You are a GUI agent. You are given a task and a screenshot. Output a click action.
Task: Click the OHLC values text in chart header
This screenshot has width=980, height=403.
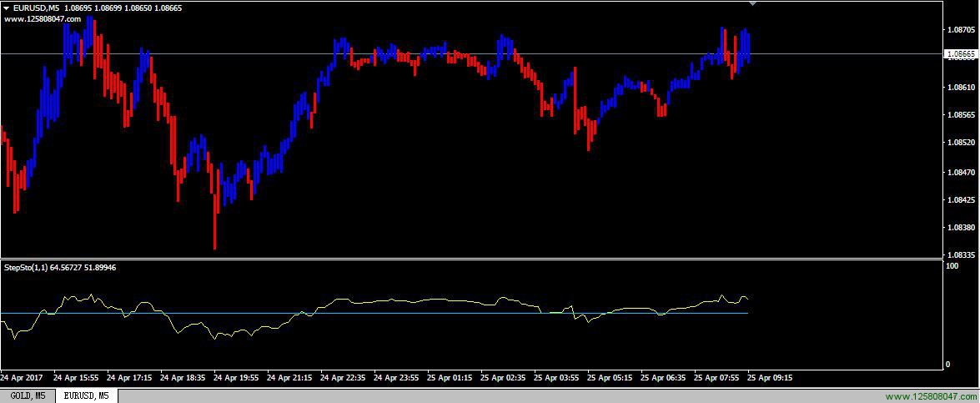tap(123, 9)
